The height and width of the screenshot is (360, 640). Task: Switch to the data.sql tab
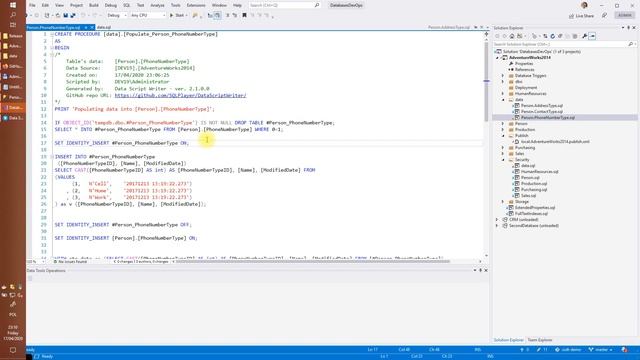click(x=104, y=27)
